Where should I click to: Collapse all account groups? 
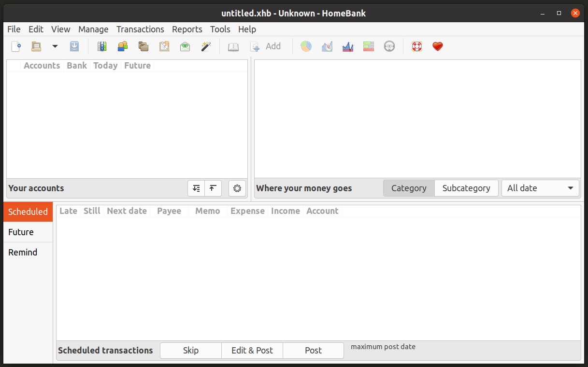point(213,188)
